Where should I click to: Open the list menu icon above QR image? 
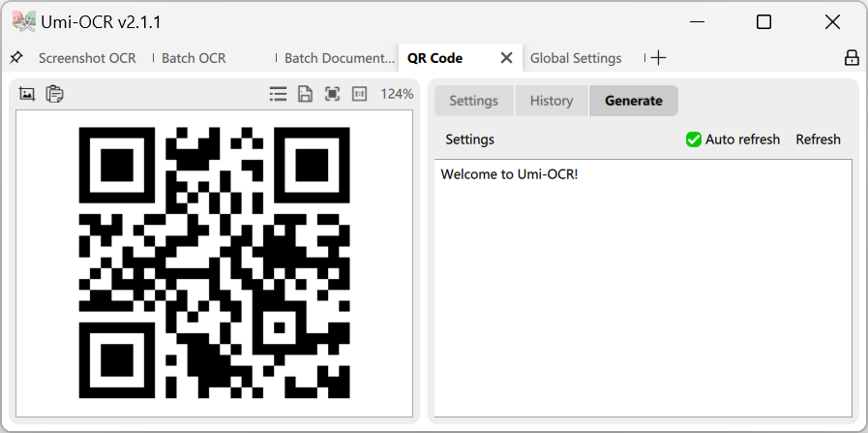coord(278,94)
